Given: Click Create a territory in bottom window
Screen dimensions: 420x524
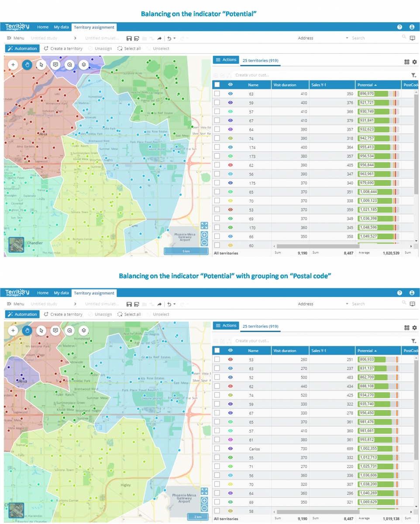Looking at the screenshot, I should coord(63,314).
